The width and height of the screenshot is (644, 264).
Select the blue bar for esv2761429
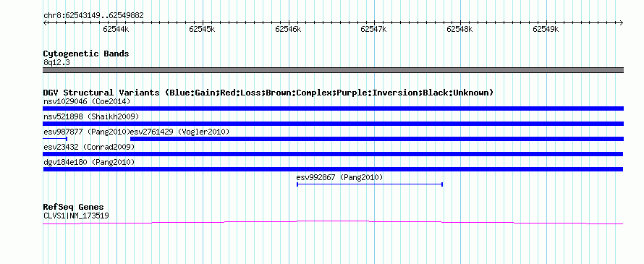[x=376, y=139]
